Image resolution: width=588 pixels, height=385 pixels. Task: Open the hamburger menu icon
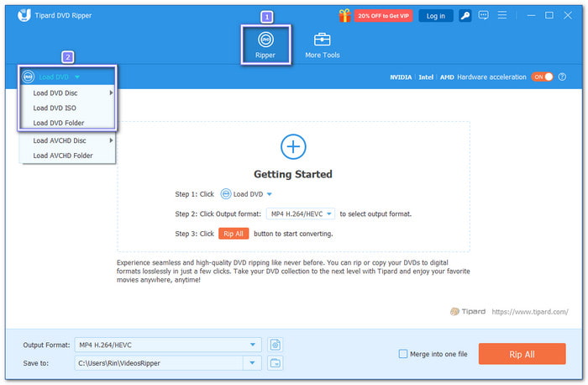tap(502, 15)
